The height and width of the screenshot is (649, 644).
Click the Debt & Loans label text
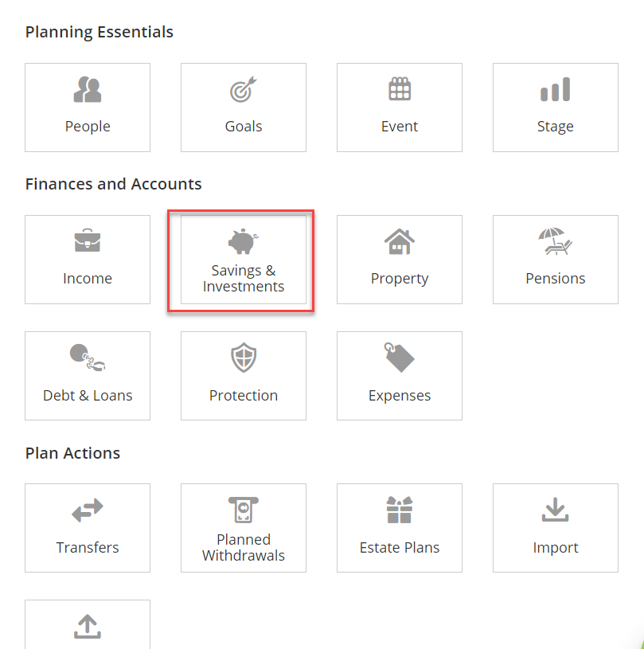88,395
